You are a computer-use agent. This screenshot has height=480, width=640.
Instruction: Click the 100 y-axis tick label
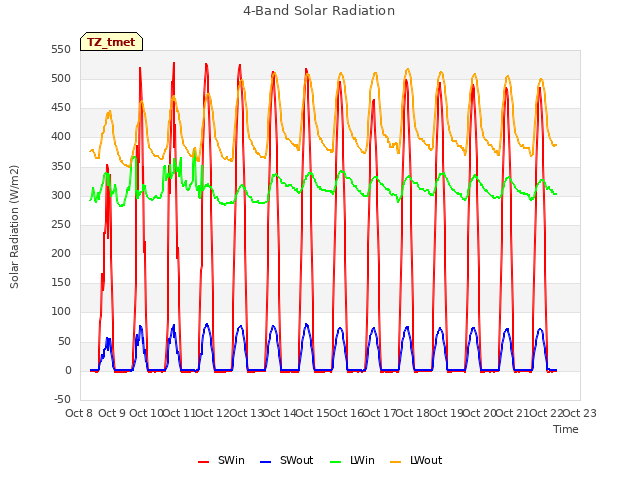pyautogui.click(x=61, y=312)
